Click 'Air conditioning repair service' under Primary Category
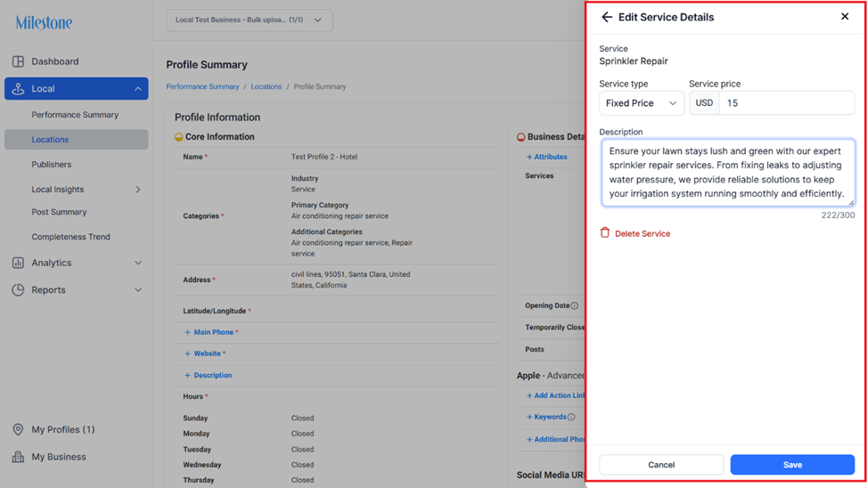Screen dimensions: 868x488 (x=340, y=216)
